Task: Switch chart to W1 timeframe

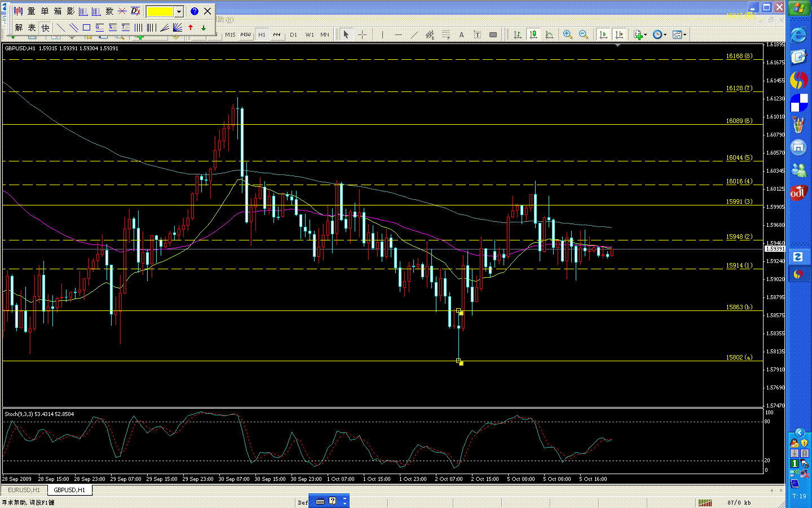Action: (310, 34)
